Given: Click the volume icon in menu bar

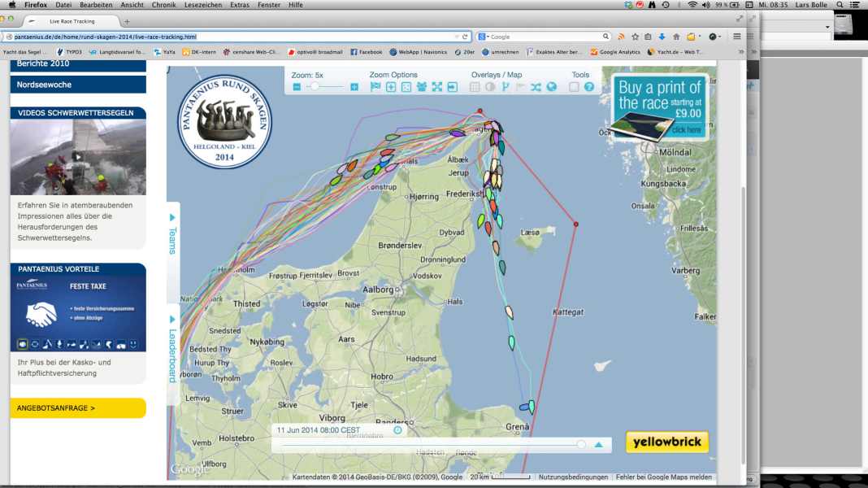Looking at the screenshot, I should coord(705,4).
